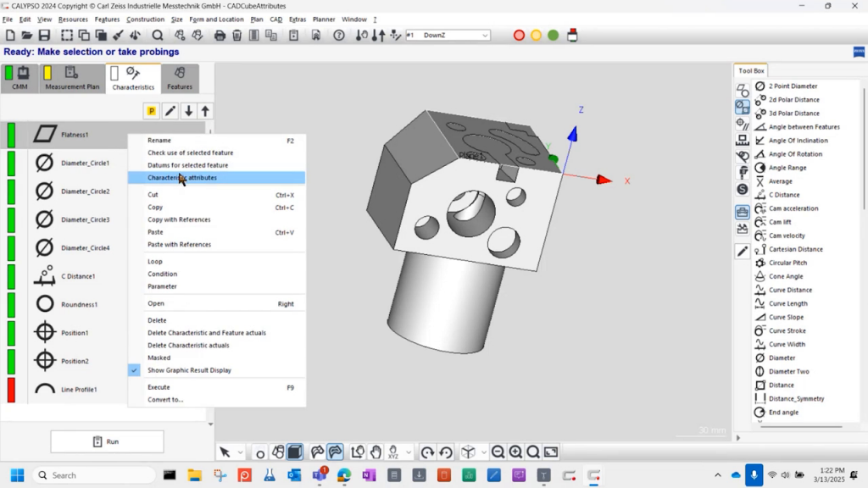Open the DownZ stylus dropdown
The width and height of the screenshot is (868, 488).
click(485, 36)
